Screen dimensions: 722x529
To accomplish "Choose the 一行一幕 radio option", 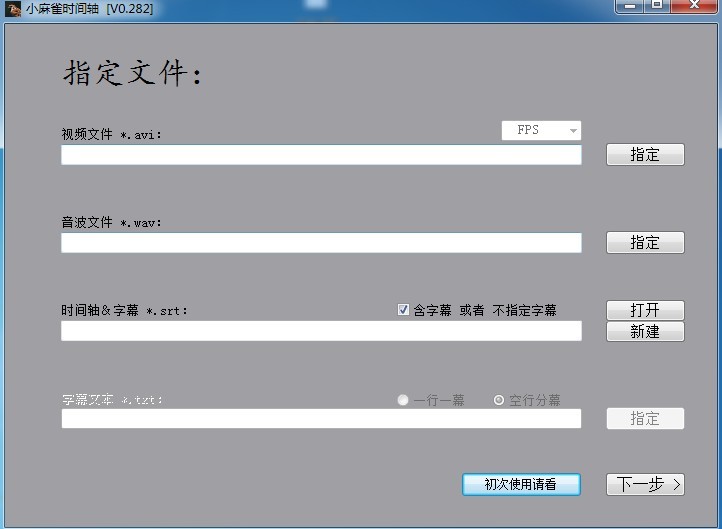I will pyautogui.click(x=403, y=400).
